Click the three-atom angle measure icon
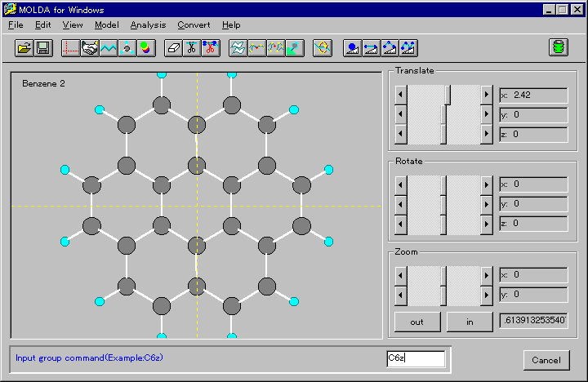Image resolution: width=588 pixels, height=382 pixels. (390, 48)
